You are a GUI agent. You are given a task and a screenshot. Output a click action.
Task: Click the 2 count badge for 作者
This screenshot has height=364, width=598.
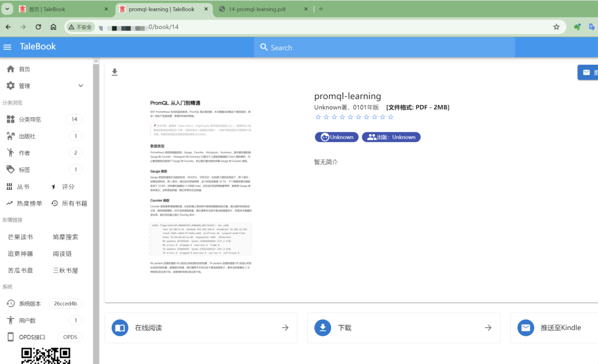[75, 153]
